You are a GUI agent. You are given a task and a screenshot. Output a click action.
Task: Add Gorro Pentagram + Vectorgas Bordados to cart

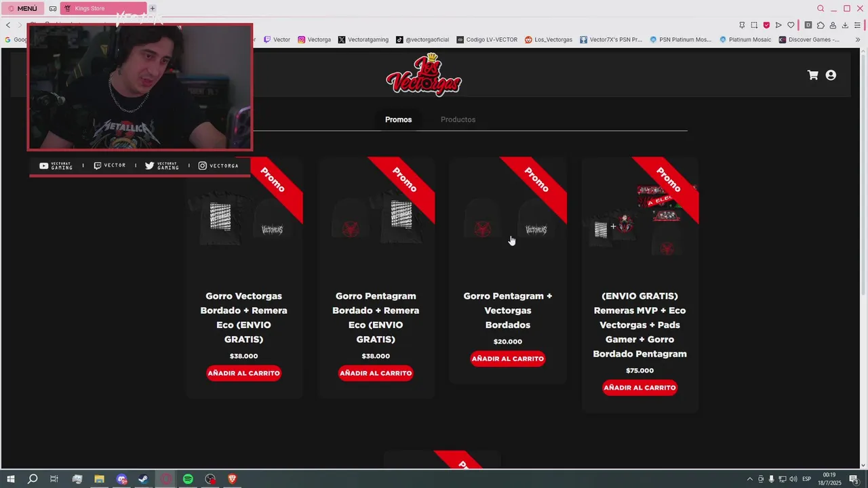508,359
